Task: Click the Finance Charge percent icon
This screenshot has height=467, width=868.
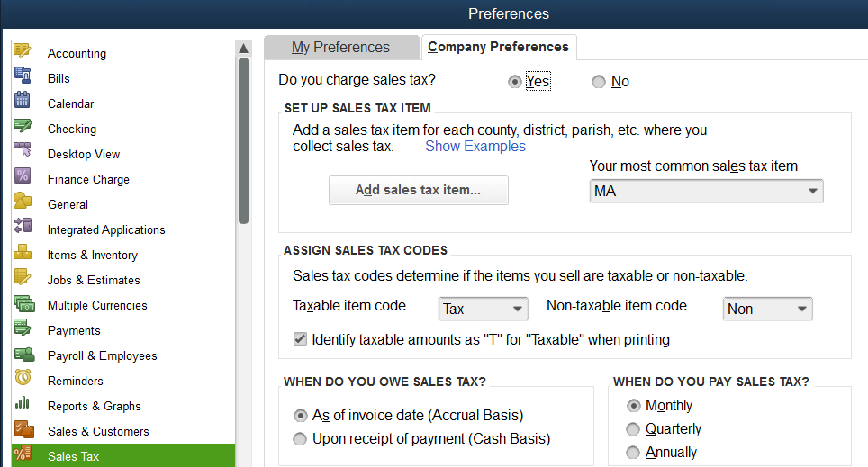Action: (23, 176)
